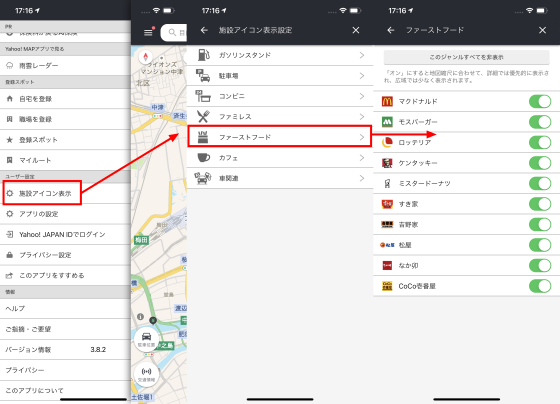Tap このアプリについて row

click(x=65, y=390)
